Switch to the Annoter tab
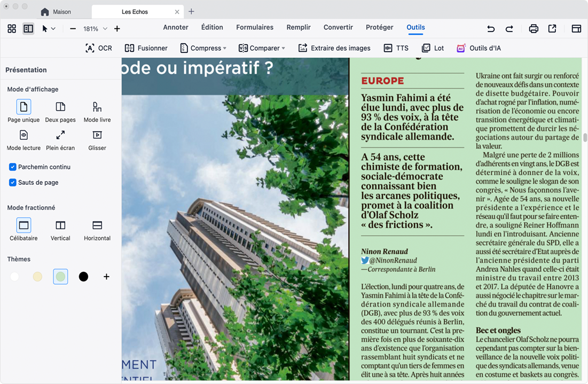 coord(176,27)
